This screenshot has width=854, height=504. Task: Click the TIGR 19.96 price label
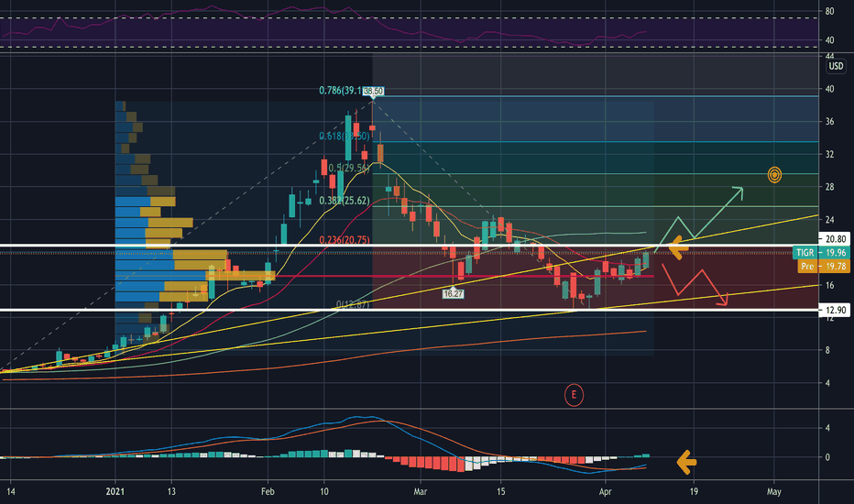pos(821,252)
